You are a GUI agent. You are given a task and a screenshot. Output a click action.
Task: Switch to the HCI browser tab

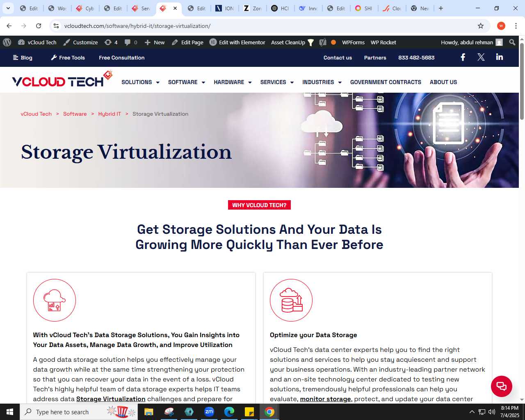(x=280, y=8)
